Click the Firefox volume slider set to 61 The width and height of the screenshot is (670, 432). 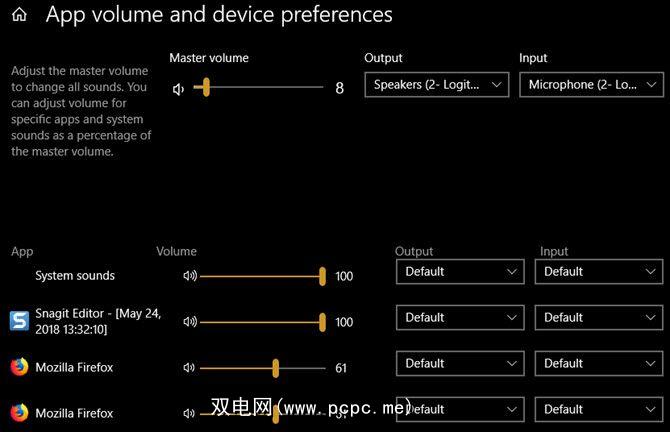(262, 368)
